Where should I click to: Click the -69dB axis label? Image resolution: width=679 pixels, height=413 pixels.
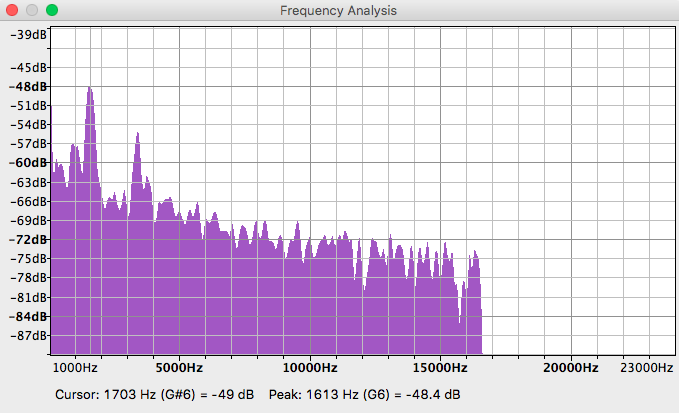[28, 221]
